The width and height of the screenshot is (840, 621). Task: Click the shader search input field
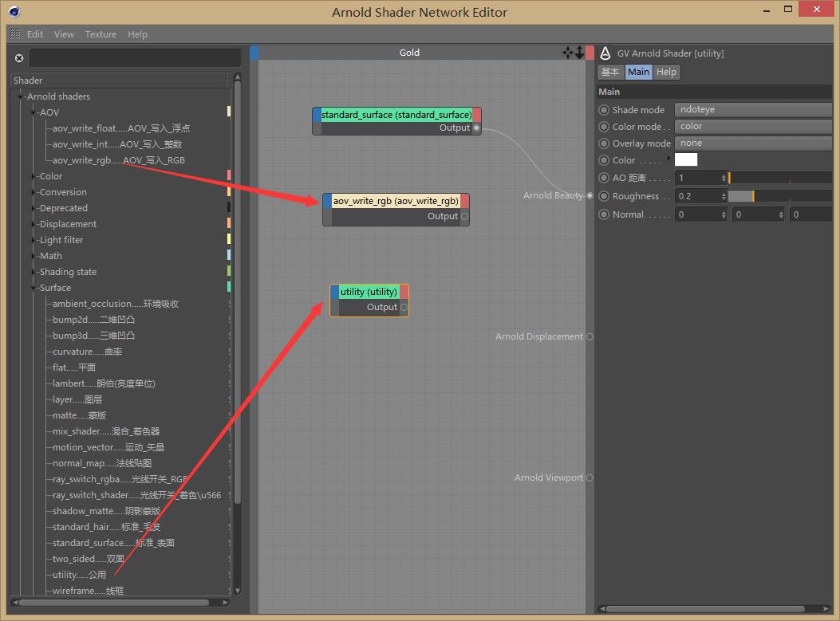pos(135,58)
